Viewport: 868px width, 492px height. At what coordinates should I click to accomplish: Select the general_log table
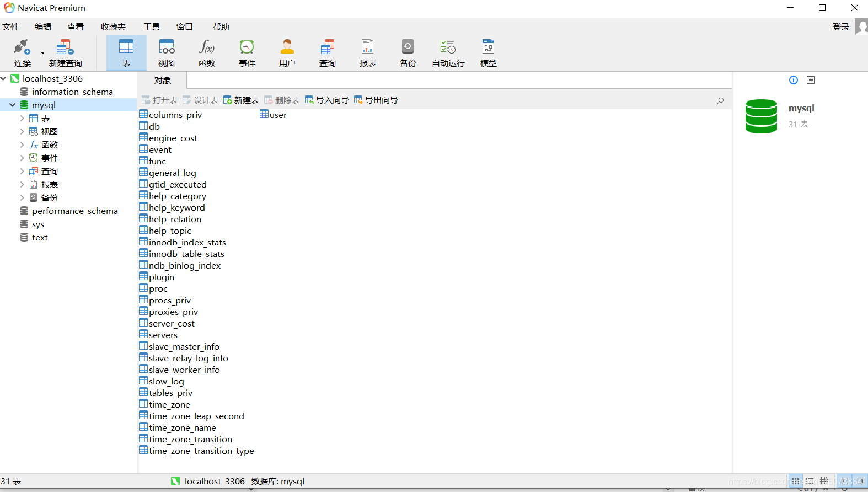(x=168, y=173)
